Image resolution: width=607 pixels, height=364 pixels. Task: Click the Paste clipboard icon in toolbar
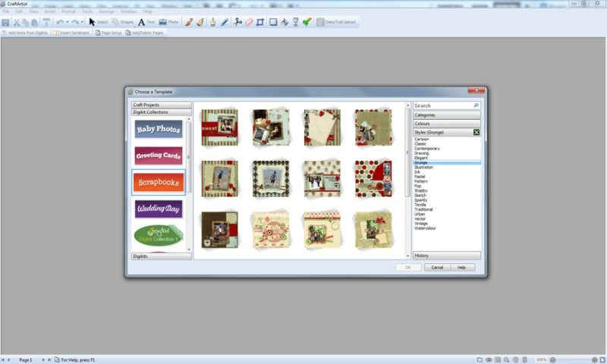(x=34, y=23)
